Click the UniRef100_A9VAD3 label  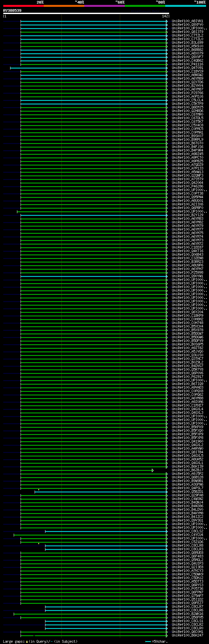[187, 387]
